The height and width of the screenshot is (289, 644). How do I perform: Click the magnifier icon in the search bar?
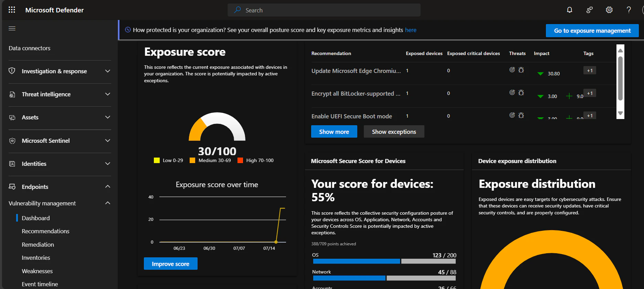pos(237,10)
